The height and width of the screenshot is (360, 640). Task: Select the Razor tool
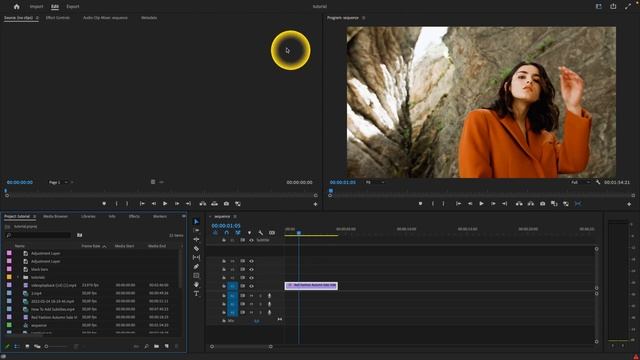tap(196, 249)
